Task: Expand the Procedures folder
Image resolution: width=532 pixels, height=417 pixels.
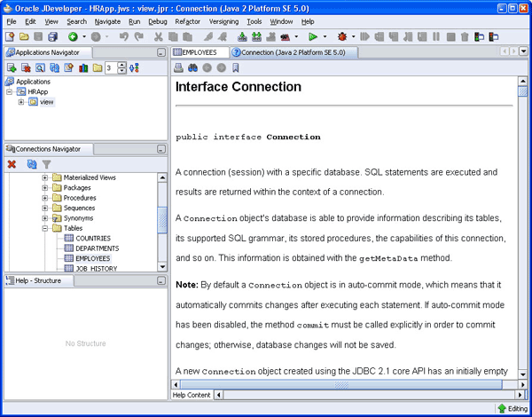Action: pos(45,198)
